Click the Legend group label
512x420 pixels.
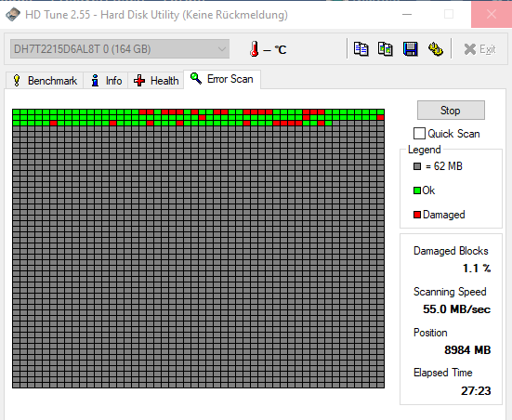click(424, 150)
